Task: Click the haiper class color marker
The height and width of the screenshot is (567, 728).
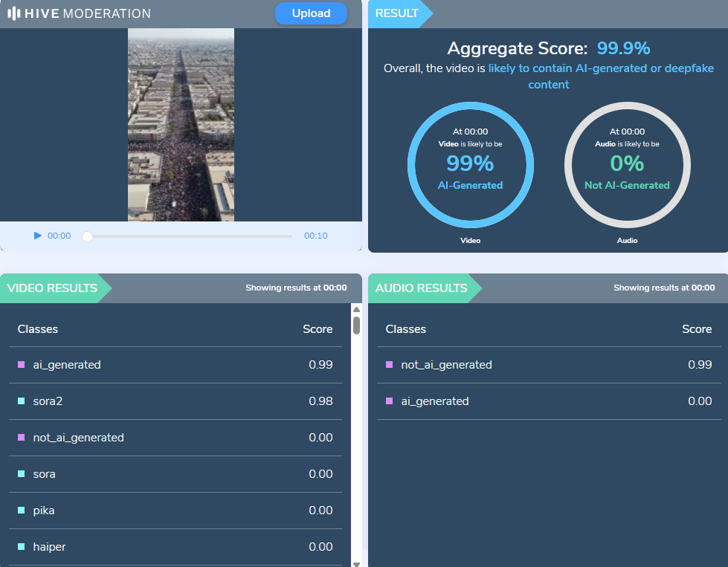Action: [22, 547]
